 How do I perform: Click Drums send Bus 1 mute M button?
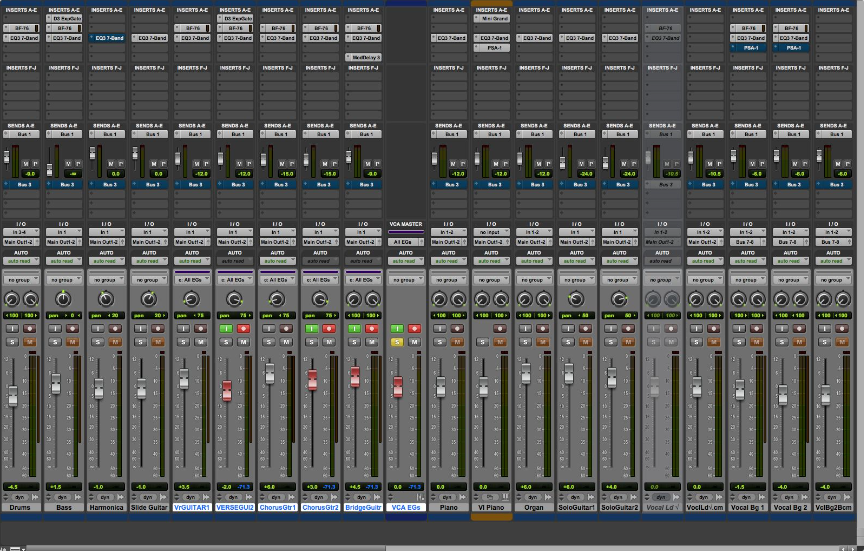(x=26, y=164)
